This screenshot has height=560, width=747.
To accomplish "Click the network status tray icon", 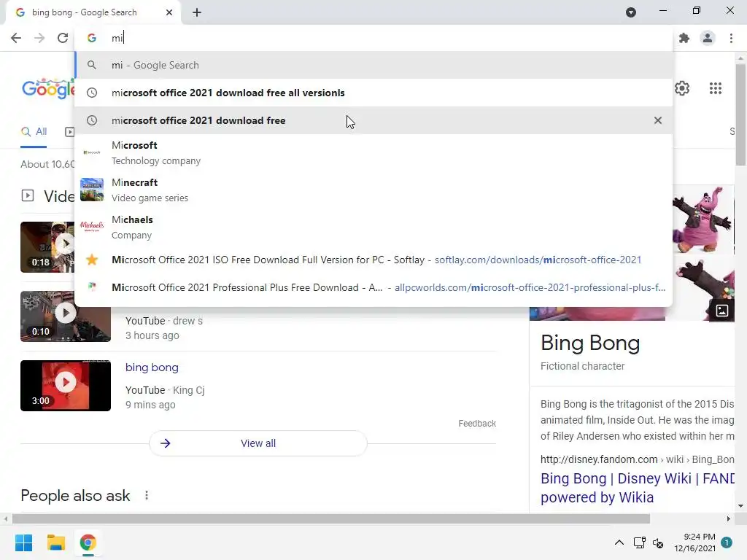I will tap(639, 542).
